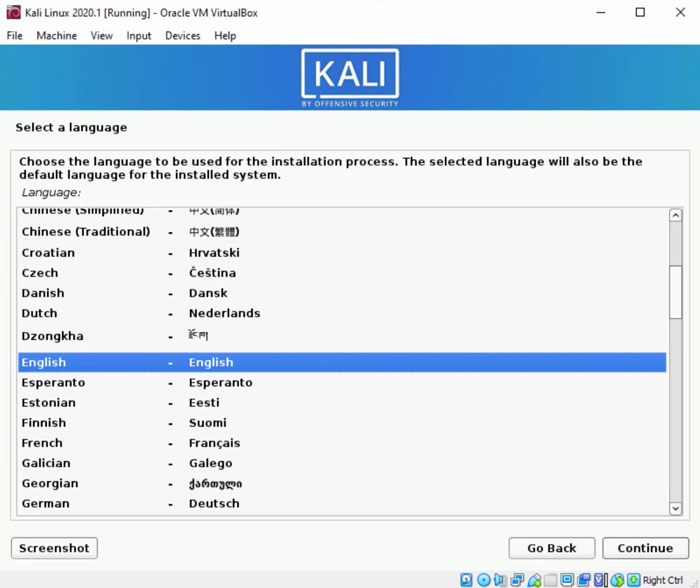Pick Dutch - Nederlands as language
The image size is (700, 588).
342,313
